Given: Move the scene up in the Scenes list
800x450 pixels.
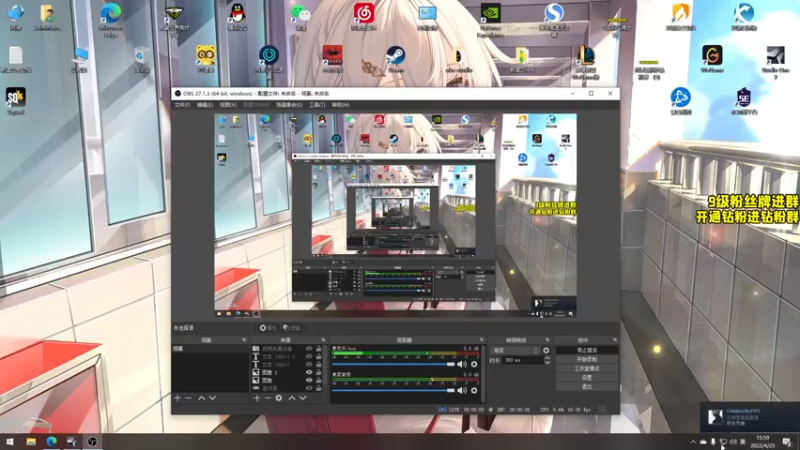Looking at the screenshot, I should coord(202,398).
